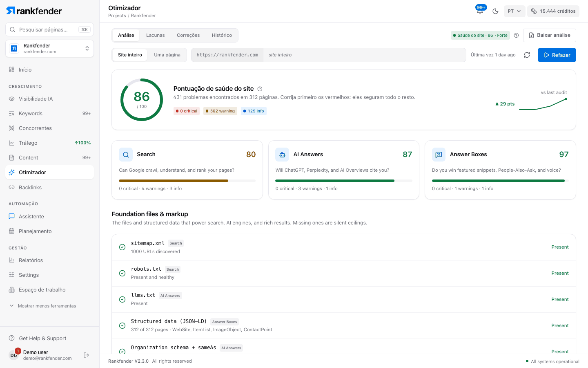Open the Histórico tab
Image resolution: width=588 pixels, height=368 pixels.
click(222, 35)
